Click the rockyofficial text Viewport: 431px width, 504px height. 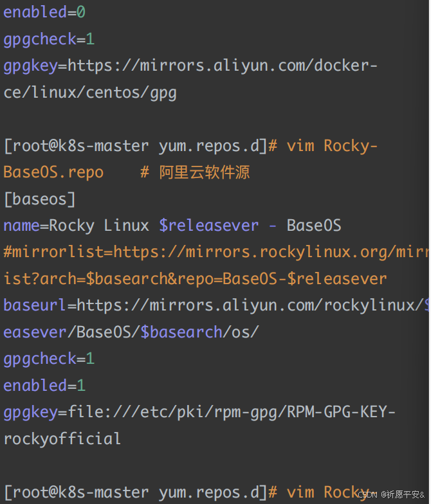point(62,439)
